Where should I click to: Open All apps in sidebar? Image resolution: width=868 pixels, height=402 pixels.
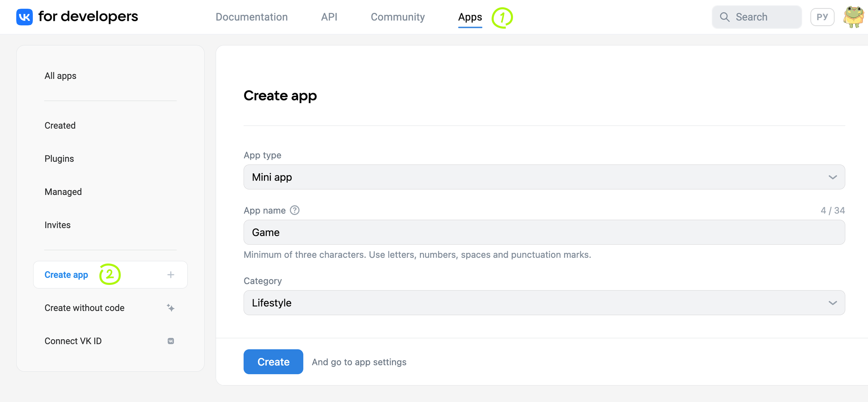pos(60,76)
